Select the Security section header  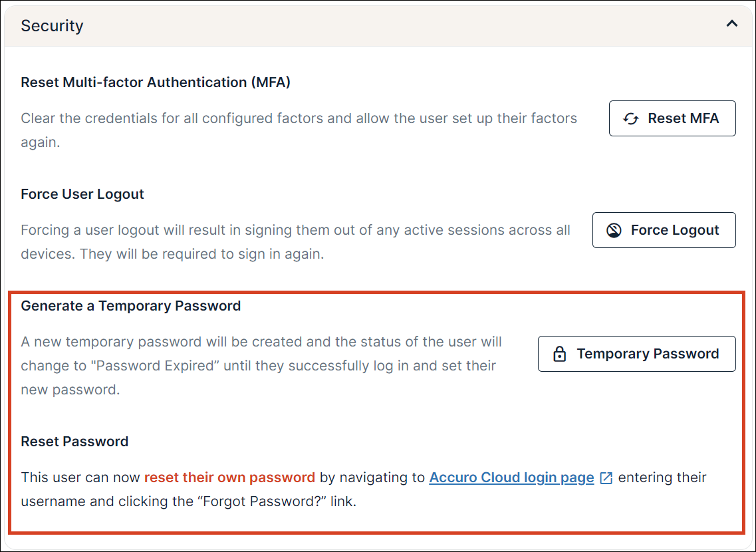[x=53, y=25]
